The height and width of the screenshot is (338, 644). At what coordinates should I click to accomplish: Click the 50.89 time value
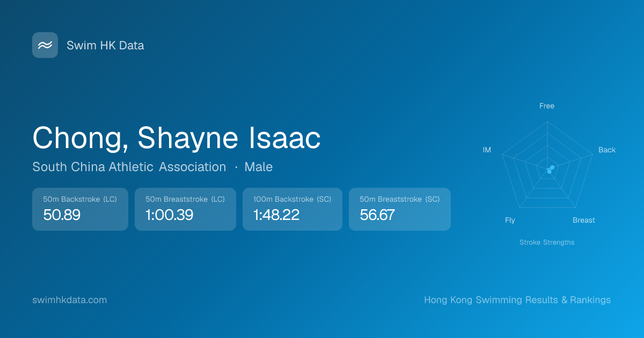62,215
